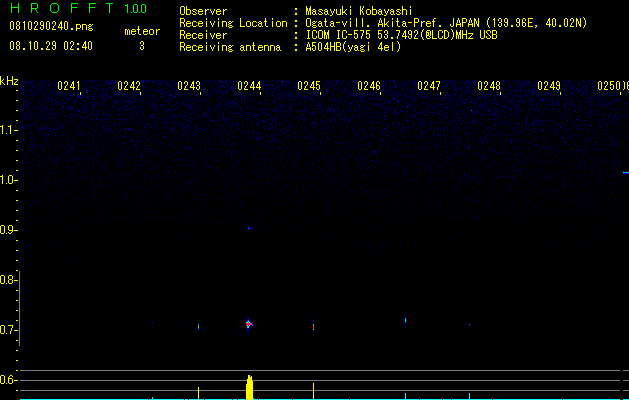Click the 0242 time marker label
Screen dimensions: 629x400
129,86
